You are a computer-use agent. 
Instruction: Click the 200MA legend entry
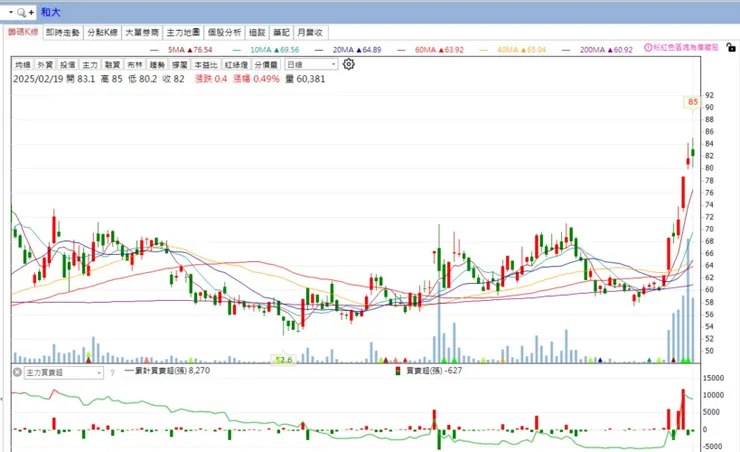pos(597,50)
